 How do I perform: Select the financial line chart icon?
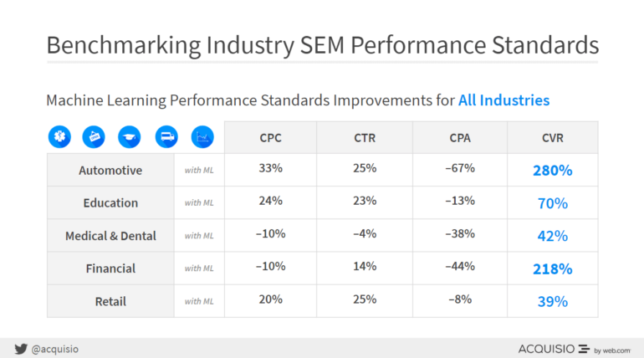click(202, 137)
